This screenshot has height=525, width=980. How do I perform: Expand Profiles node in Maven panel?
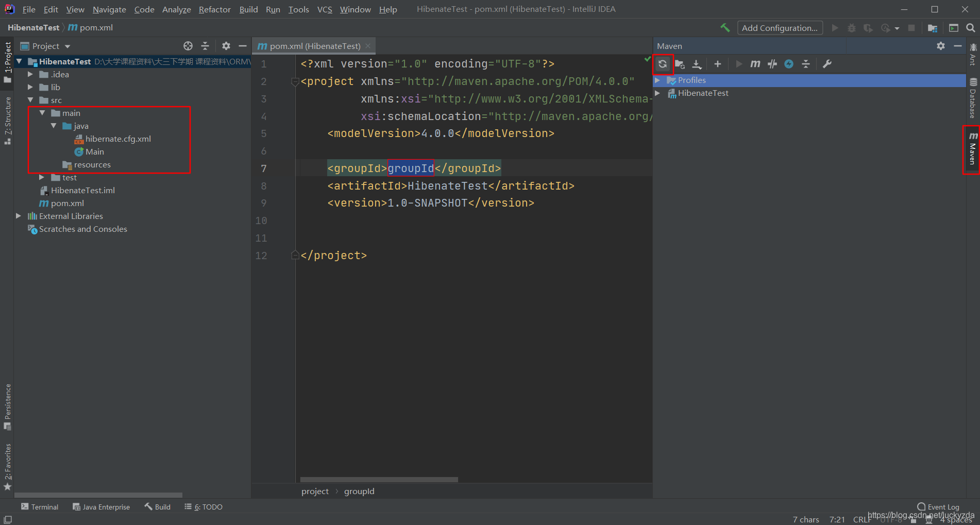(x=657, y=80)
